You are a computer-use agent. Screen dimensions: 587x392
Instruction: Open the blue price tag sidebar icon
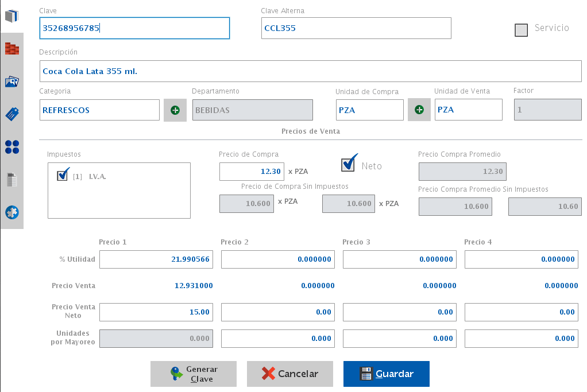(x=12, y=114)
